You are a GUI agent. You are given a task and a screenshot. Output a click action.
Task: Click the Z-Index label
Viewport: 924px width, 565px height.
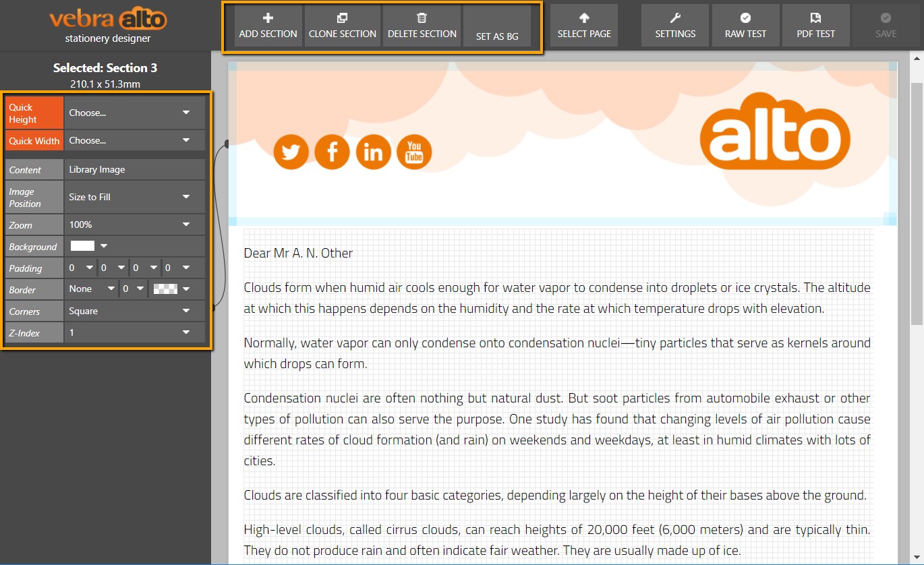(x=34, y=332)
